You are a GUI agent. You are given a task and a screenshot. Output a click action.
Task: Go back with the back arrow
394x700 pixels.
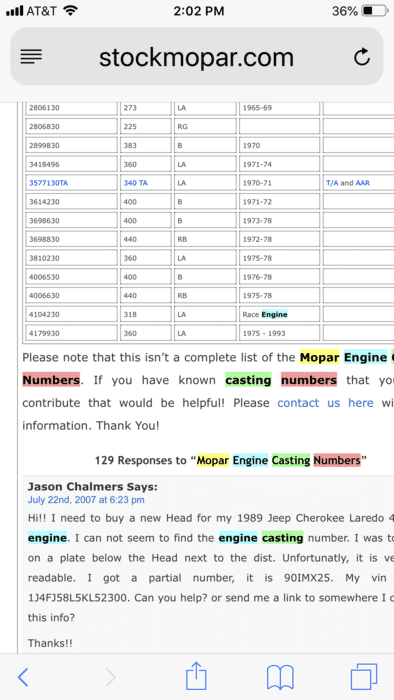point(23,678)
